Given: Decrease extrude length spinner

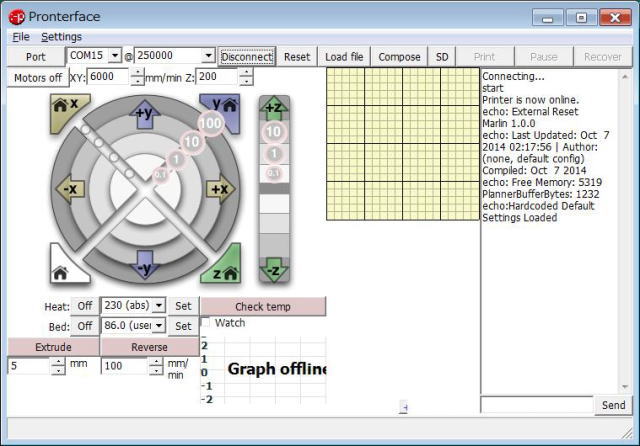Looking at the screenshot, I should coord(58,371).
